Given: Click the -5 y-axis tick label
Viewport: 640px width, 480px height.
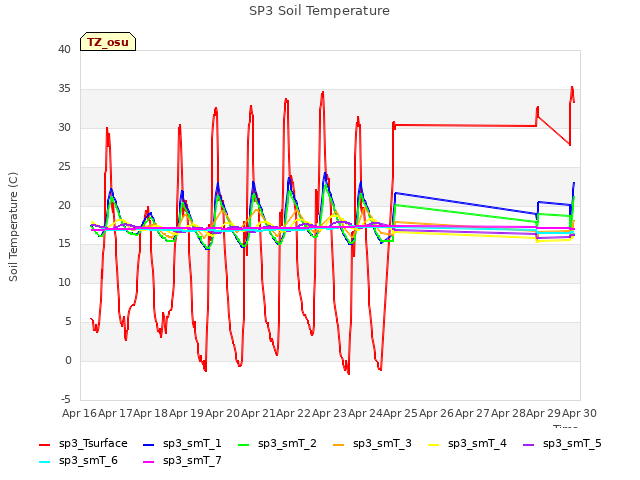Looking at the screenshot, I should [66, 399].
